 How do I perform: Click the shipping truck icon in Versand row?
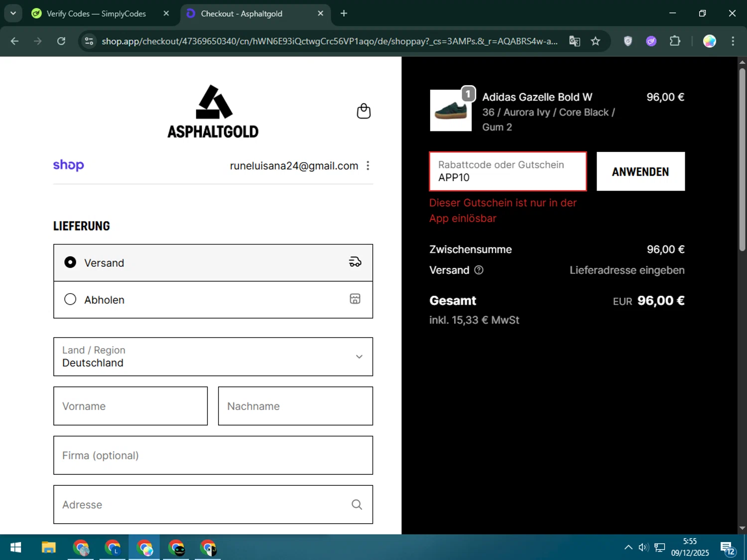(x=355, y=262)
